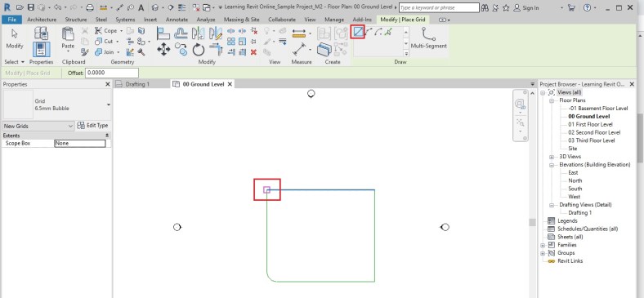Collapse the Extents section in Properties

[107, 136]
